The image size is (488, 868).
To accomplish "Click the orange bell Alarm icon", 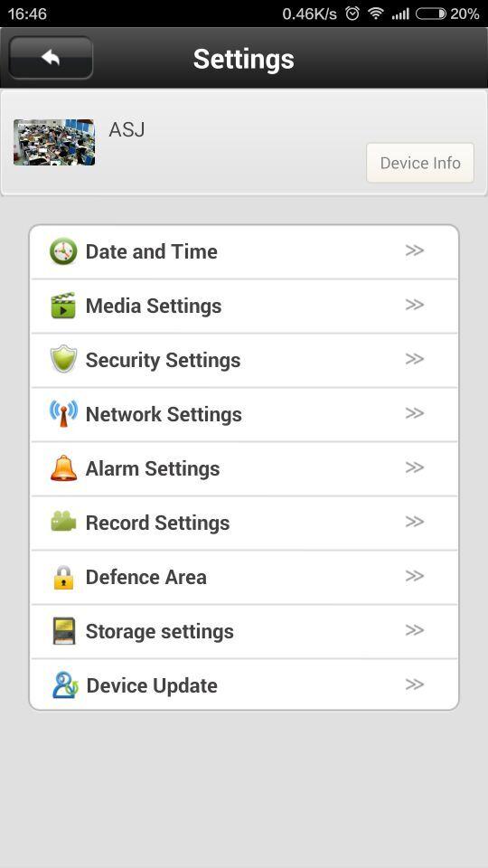I will point(63,467).
